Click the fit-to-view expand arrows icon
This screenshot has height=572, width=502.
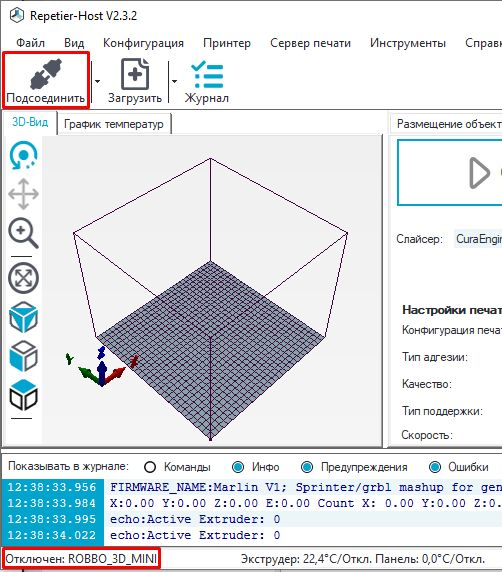[x=23, y=278]
